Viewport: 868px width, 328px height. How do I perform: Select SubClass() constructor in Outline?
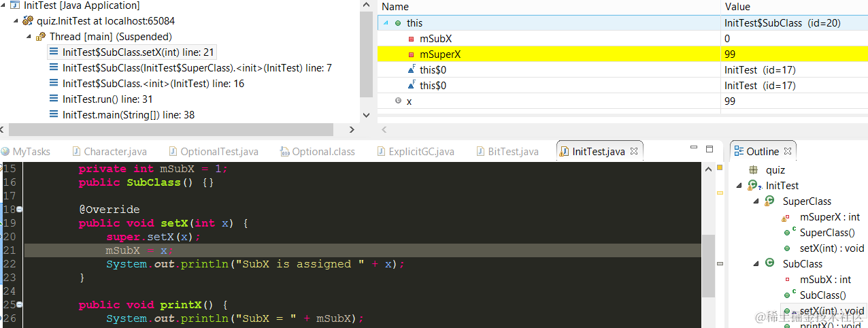pos(822,295)
